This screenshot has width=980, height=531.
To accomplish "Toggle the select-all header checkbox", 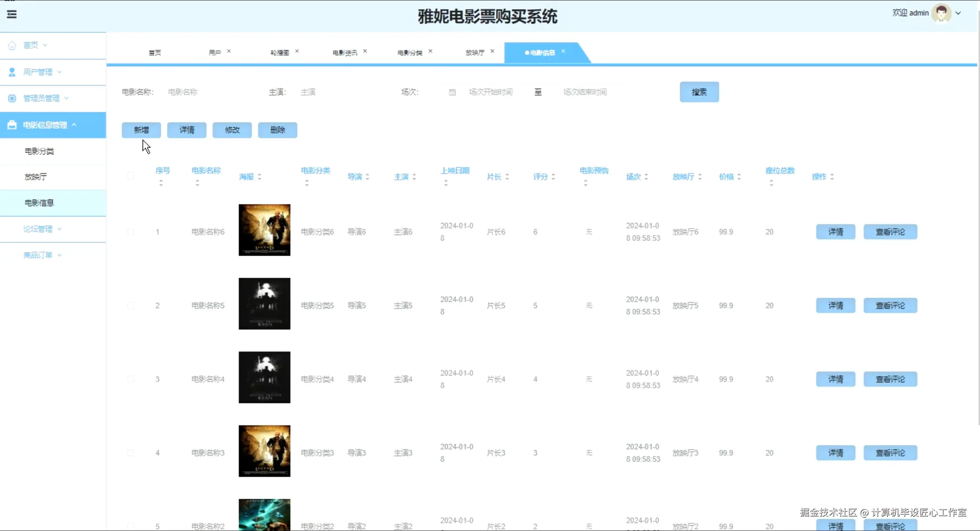I will click(131, 176).
